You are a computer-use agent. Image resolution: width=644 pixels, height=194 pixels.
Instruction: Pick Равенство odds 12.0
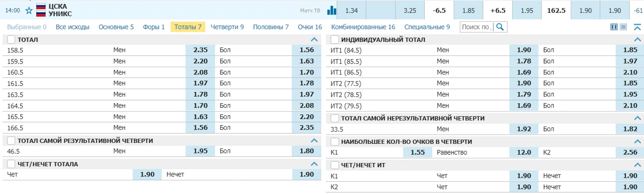[524, 153]
